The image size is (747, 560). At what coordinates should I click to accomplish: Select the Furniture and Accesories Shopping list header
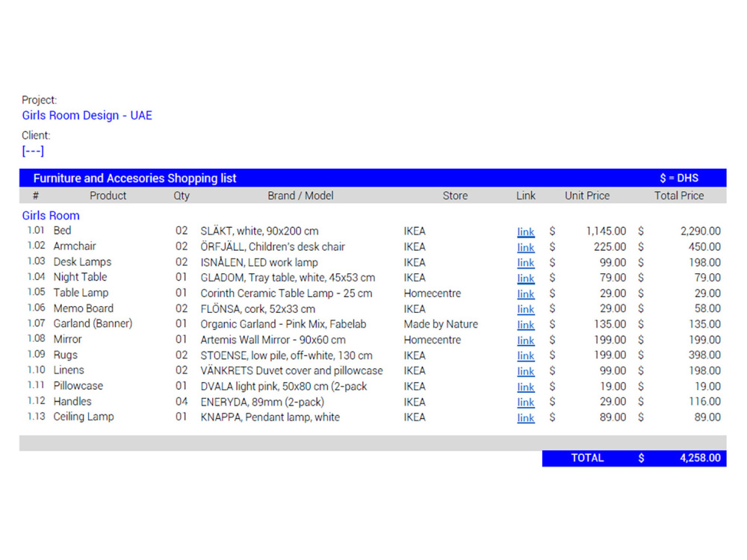[x=134, y=178]
